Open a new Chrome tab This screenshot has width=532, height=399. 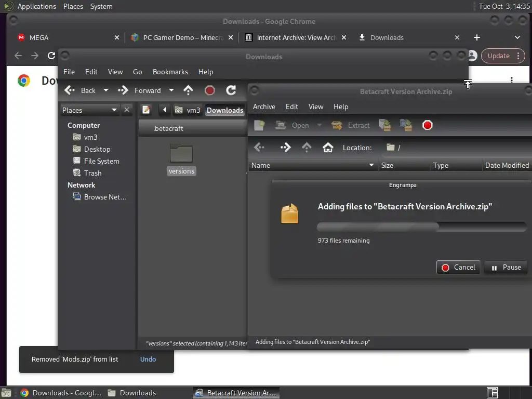coord(477,37)
